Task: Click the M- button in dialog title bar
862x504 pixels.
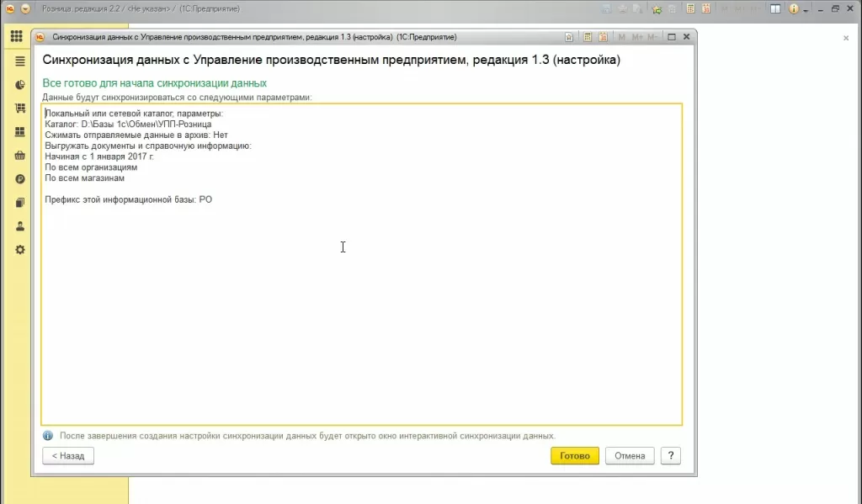Action: 652,37
